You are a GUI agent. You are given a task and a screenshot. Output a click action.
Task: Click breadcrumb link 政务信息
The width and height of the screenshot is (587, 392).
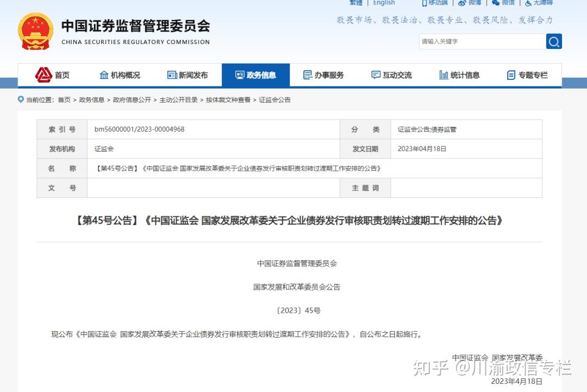[x=92, y=99]
